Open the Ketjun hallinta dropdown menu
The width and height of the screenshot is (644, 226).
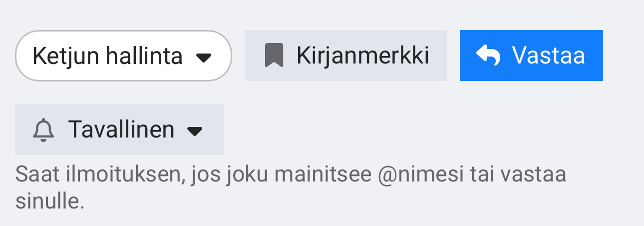(123, 55)
